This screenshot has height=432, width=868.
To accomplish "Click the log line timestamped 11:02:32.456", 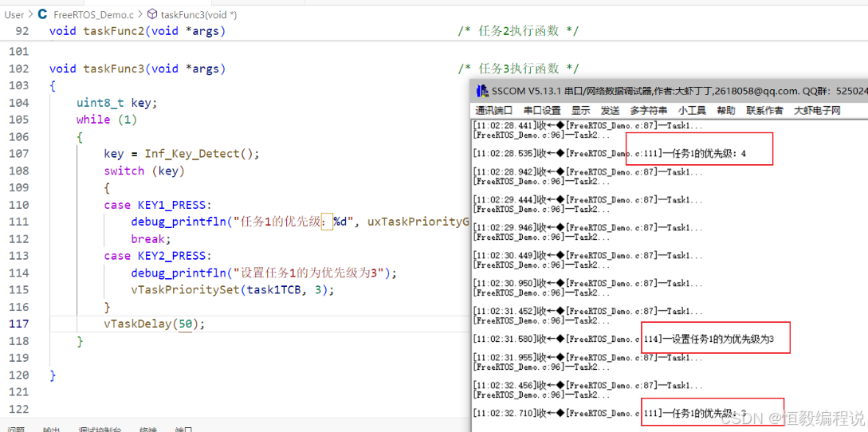I will coord(588,386).
